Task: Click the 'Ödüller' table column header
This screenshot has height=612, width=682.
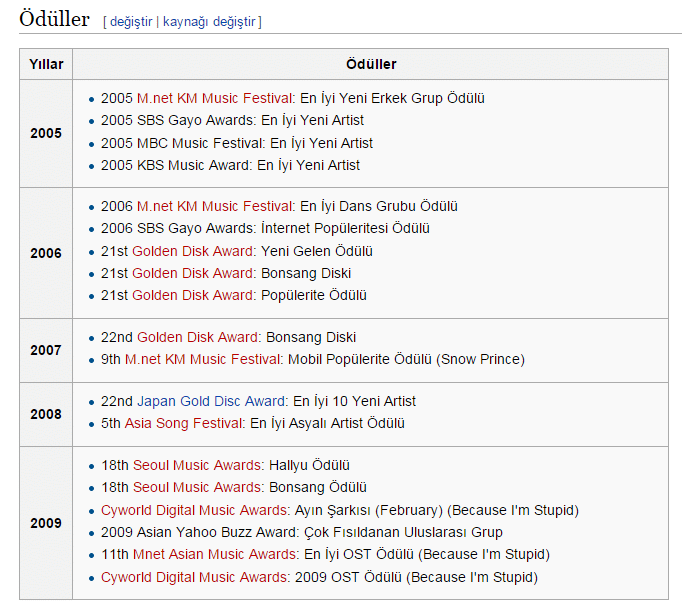Action: [371, 64]
